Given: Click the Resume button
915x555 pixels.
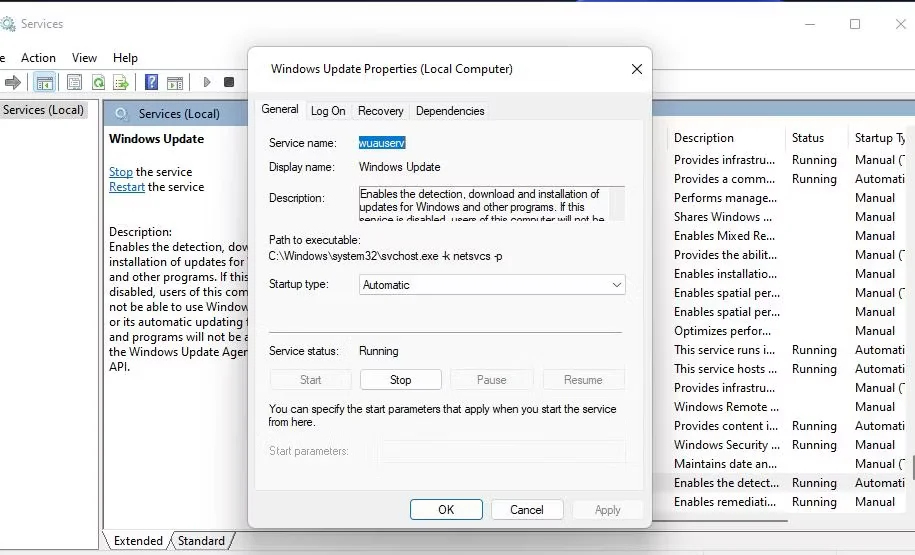Looking at the screenshot, I should pos(583,380).
